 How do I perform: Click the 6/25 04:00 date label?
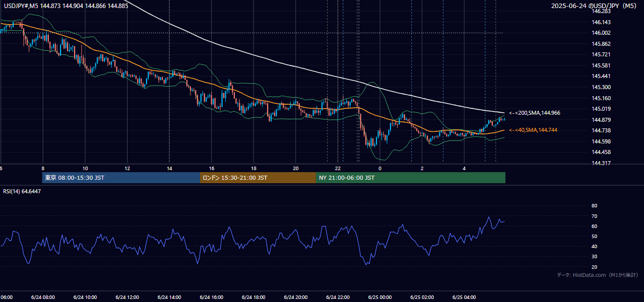(465, 297)
